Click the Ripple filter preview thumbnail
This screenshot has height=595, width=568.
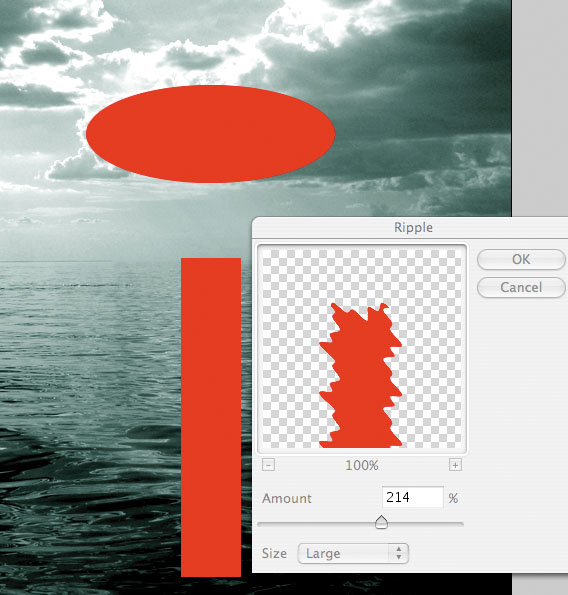[x=362, y=349]
